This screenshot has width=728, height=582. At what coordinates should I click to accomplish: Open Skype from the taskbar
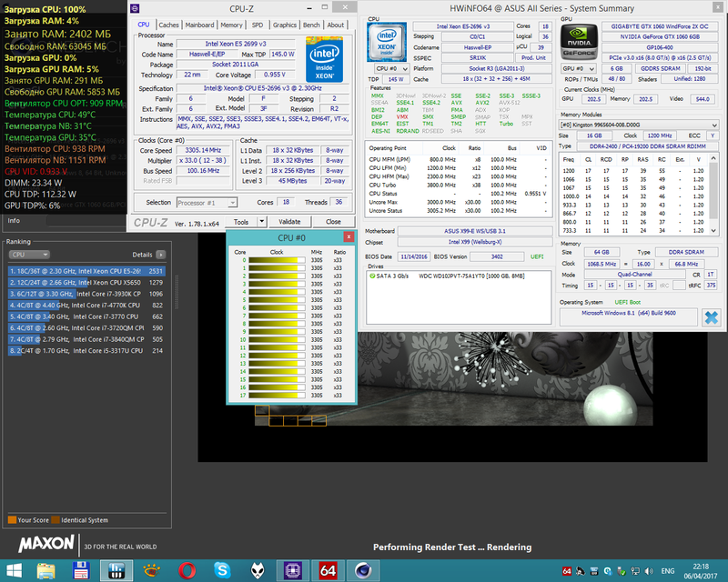coord(222,570)
